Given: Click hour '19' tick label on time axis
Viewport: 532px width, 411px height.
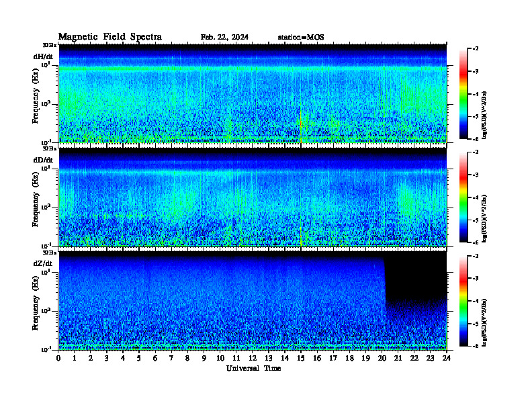Looking at the screenshot, I should 365,358.
